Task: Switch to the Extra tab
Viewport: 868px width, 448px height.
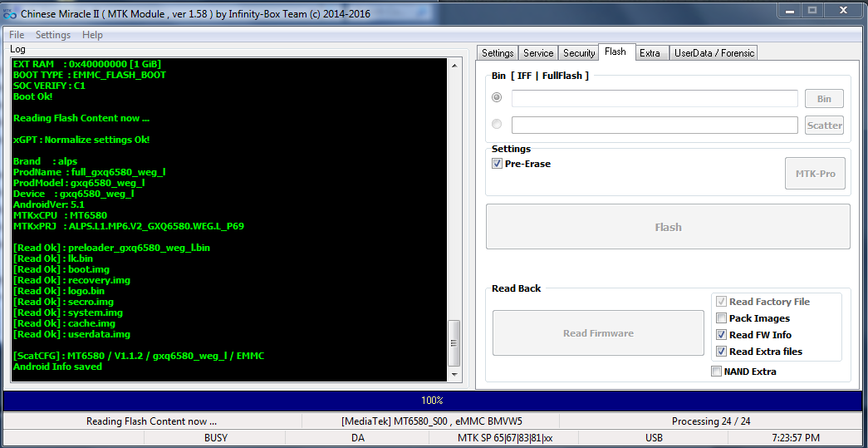Action: click(650, 53)
